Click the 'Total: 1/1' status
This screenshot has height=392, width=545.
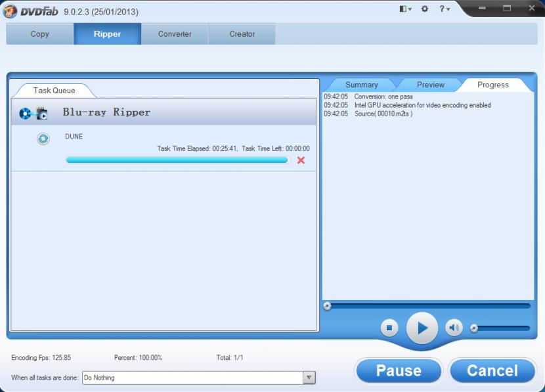click(229, 358)
